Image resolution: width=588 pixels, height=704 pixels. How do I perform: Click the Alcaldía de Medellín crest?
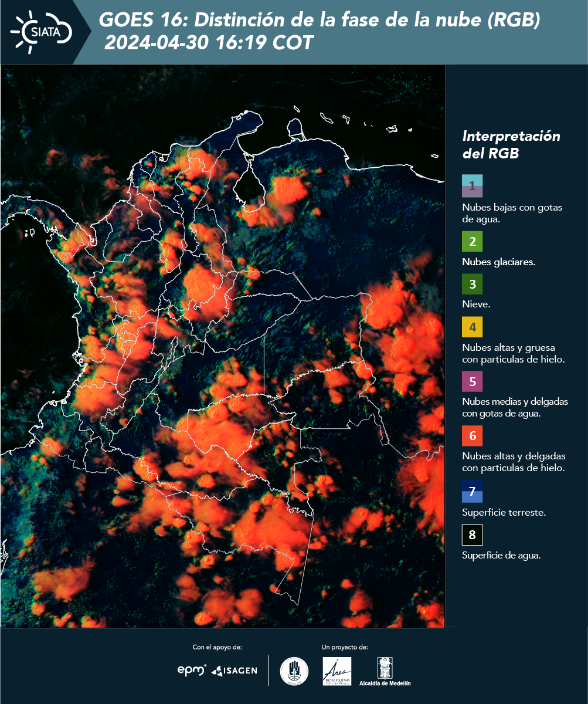(x=385, y=671)
